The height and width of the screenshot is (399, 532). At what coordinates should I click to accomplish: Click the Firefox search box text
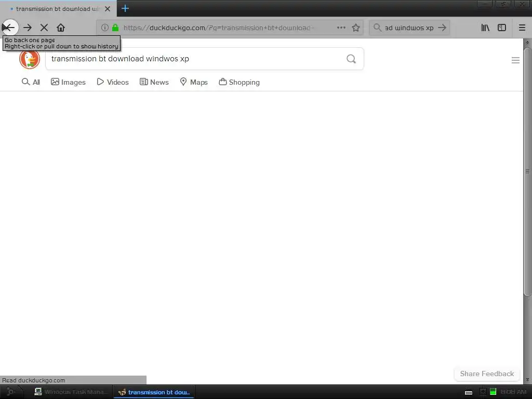[409, 28]
